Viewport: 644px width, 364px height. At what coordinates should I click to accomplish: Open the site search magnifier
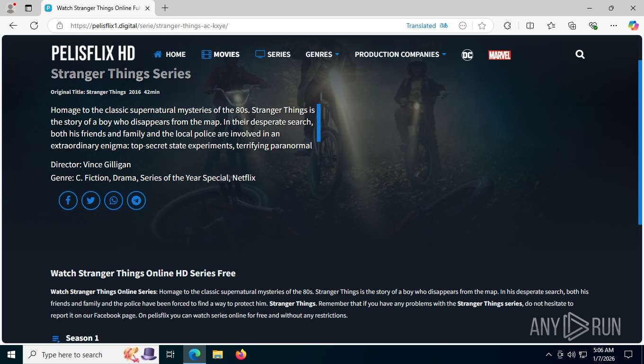[580, 55]
